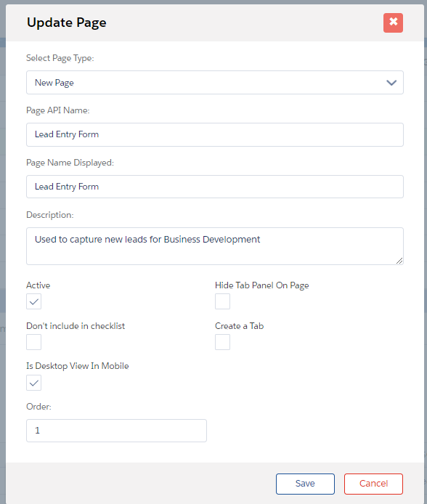The image size is (427, 504).
Task: Close the Update Page dialog with X
Action: [393, 23]
